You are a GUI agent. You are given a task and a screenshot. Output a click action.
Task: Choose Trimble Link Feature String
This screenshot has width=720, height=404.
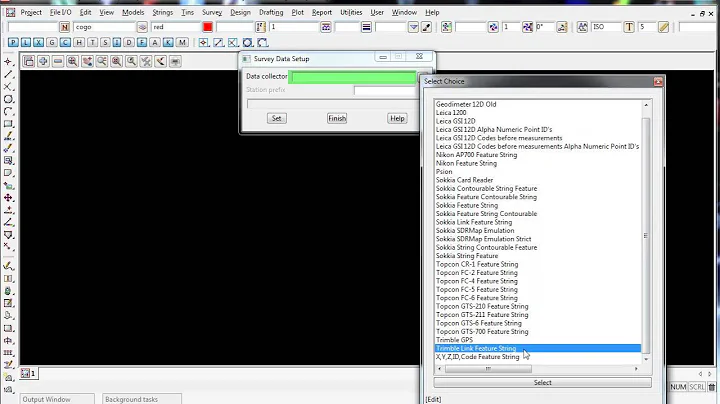538,348
